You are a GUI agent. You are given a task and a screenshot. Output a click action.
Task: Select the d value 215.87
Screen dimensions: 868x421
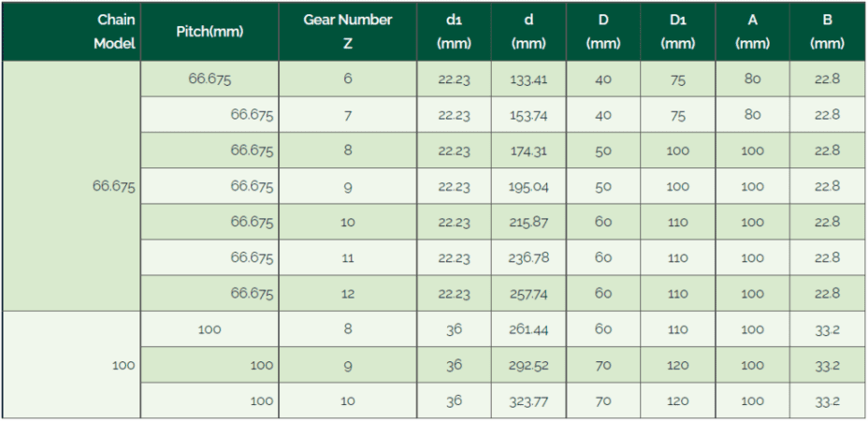pos(528,222)
